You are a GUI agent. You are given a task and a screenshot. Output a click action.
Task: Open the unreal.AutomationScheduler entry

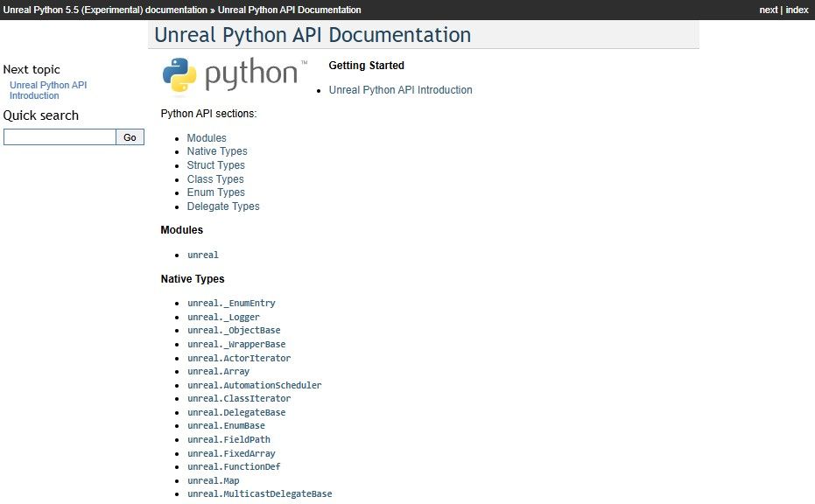254,385
